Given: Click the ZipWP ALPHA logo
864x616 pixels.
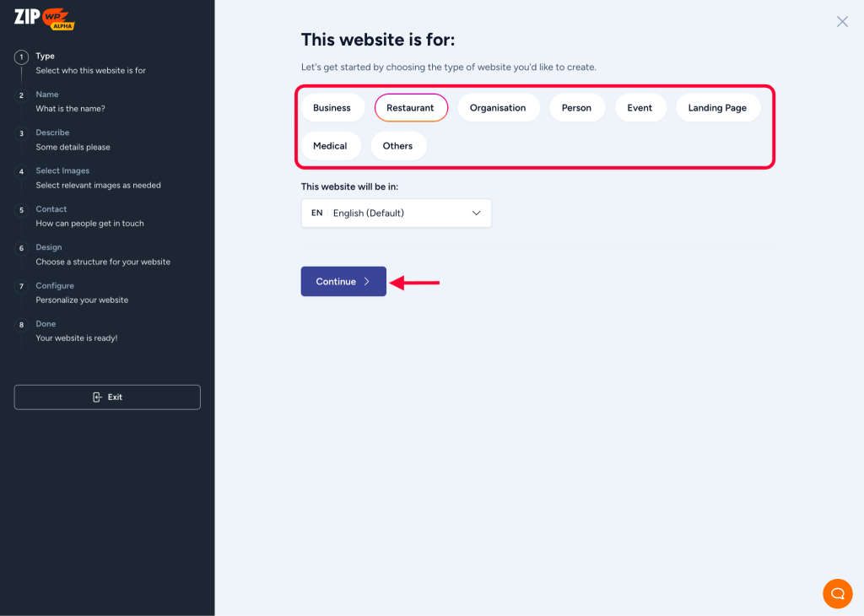Looking at the screenshot, I should [x=42, y=19].
